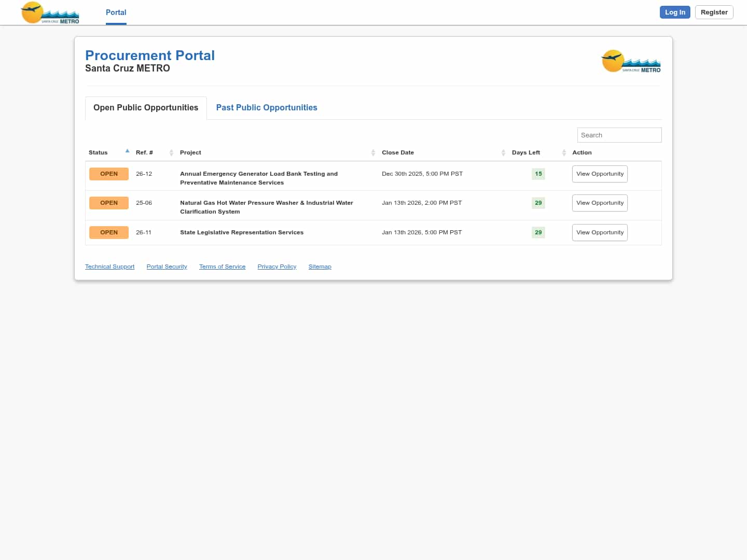Select the Open Public Opportunities tab
747x560 pixels.
pyautogui.click(x=146, y=107)
